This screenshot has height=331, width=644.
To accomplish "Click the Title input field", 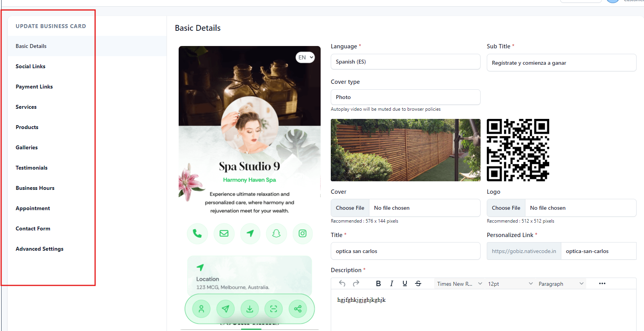I will tap(405, 251).
